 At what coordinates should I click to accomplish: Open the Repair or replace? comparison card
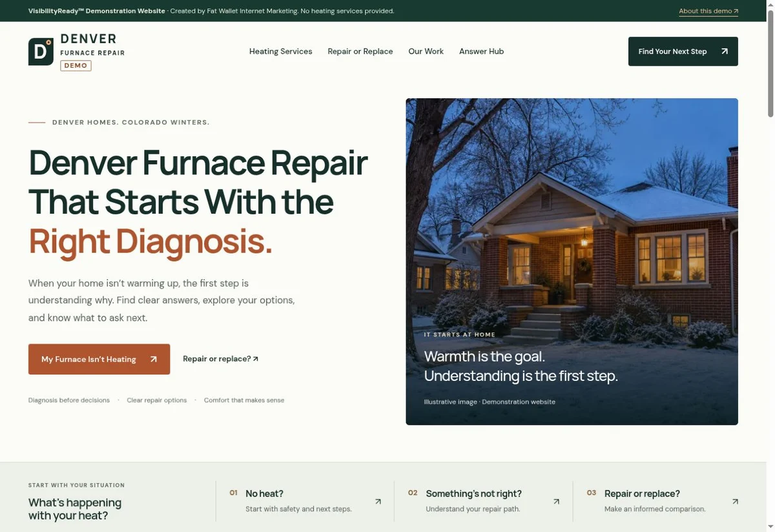[x=662, y=501]
